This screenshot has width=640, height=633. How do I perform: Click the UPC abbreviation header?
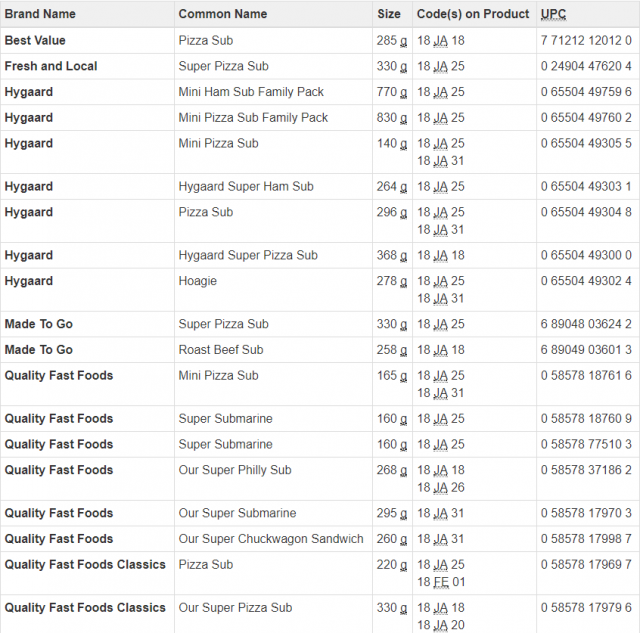pyautogui.click(x=553, y=14)
